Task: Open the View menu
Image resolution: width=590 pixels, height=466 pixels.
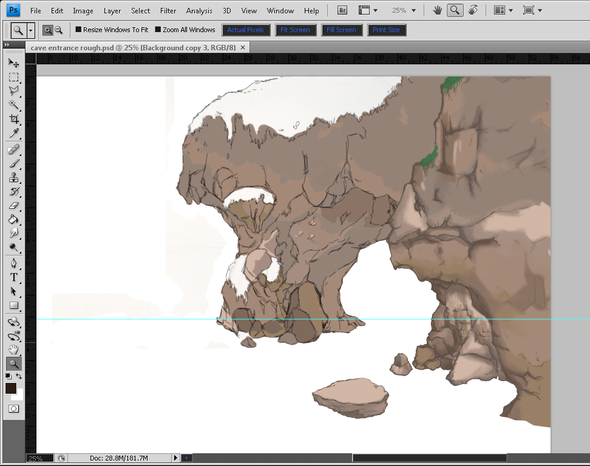Action: click(249, 11)
